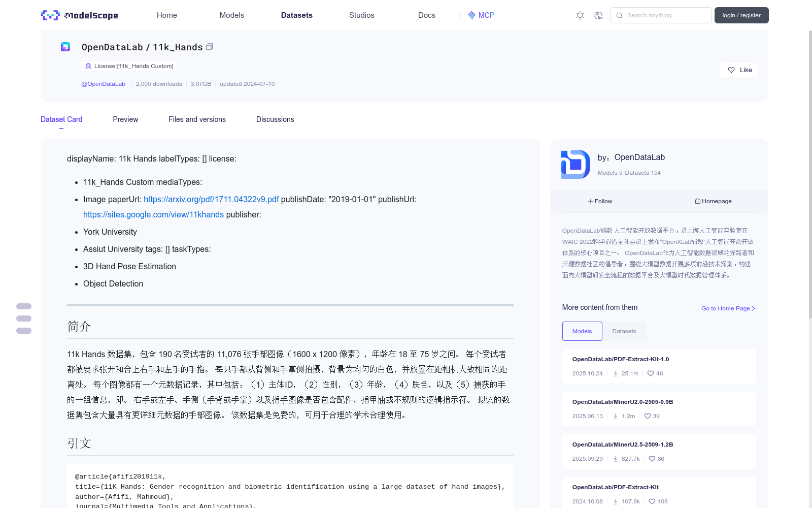Switch to the Preview tab
Viewport: 812px width, 508px height.
coord(125,119)
